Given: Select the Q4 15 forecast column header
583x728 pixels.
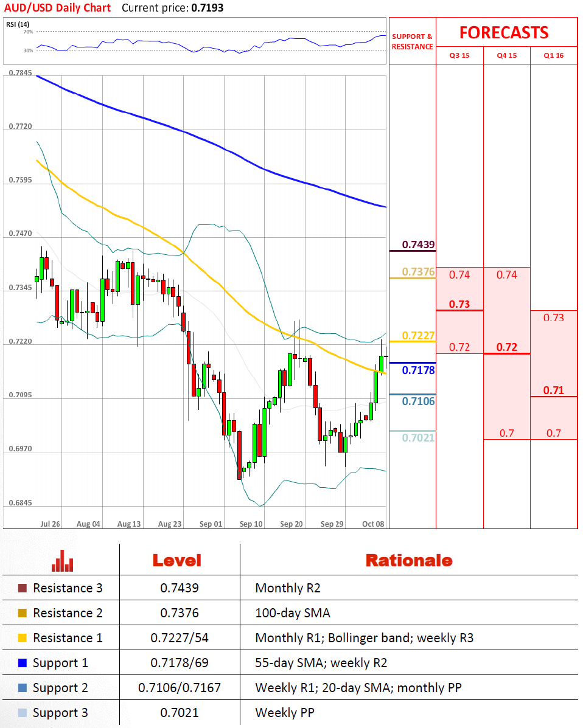Looking at the screenshot, I should [507, 55].
